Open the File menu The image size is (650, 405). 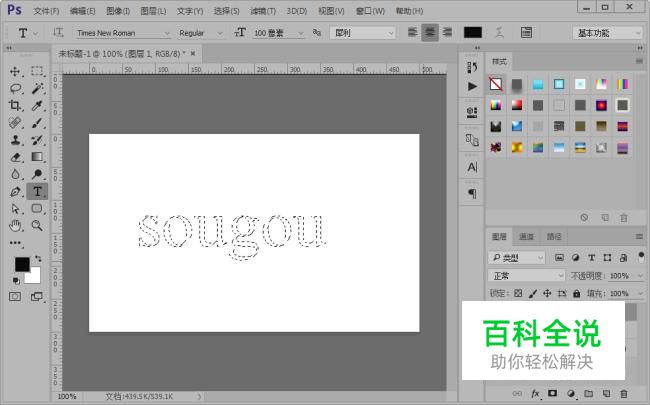point(46,11)
